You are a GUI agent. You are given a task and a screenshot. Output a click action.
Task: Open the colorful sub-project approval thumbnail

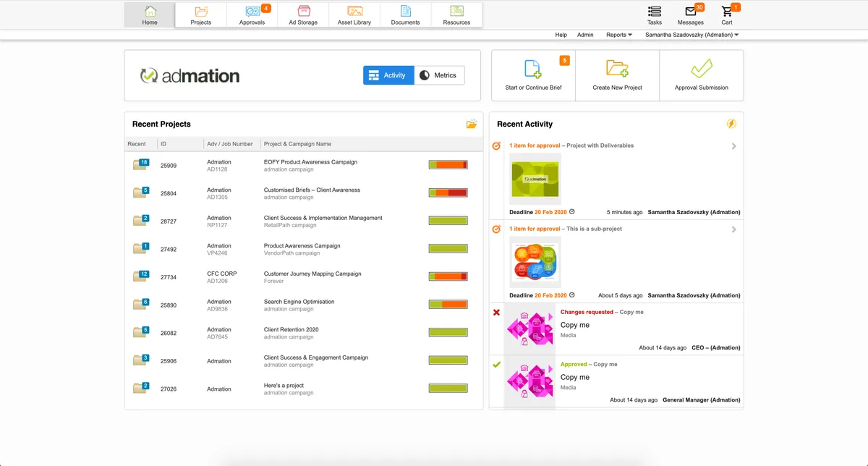point(535,262)
